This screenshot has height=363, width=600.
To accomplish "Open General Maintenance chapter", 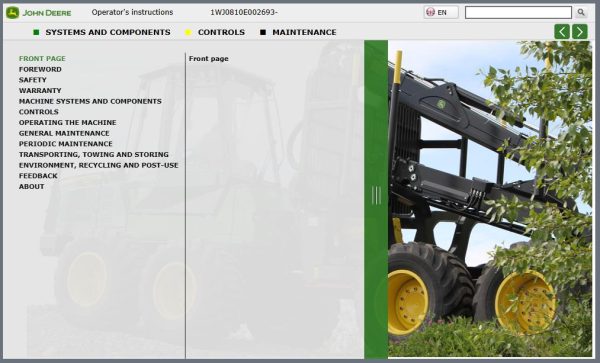I will click(64, 133).
